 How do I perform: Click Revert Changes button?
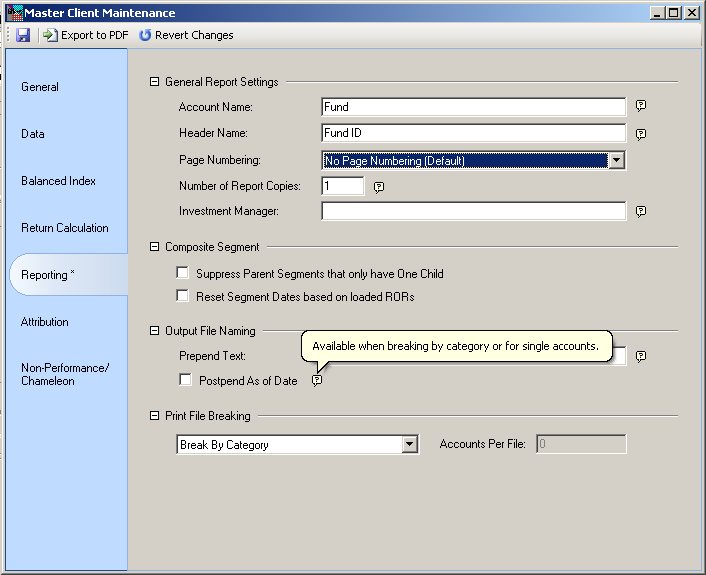[186, 35]
